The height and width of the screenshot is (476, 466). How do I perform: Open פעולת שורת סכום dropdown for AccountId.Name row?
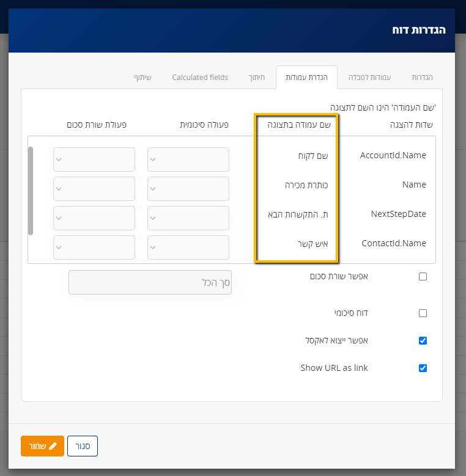[x=94, y=159]
